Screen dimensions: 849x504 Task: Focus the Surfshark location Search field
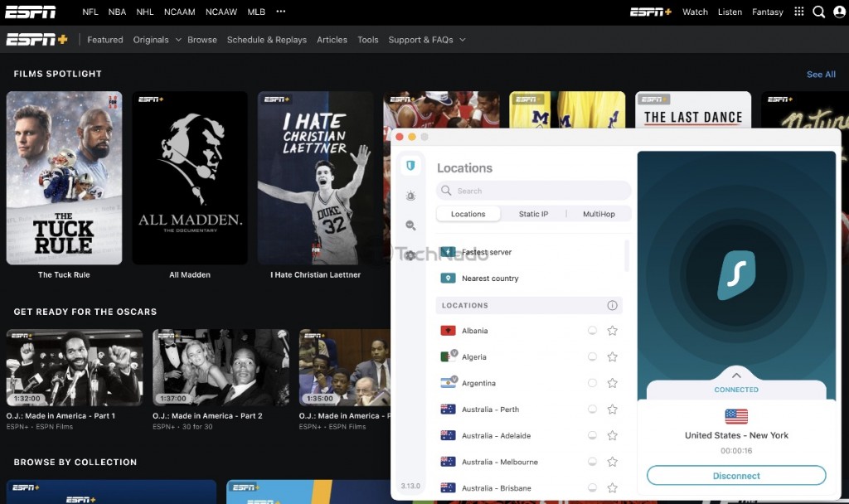point(533,191)
